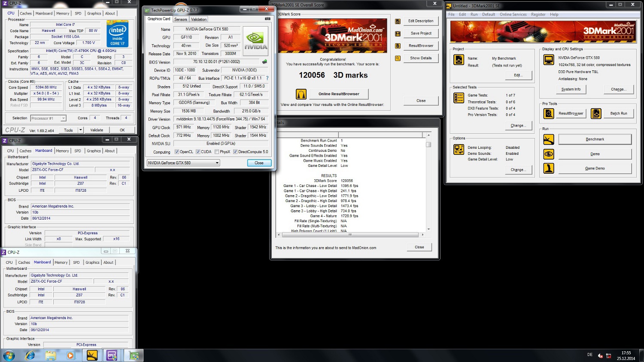Open the GPU-Z taskbar icon

coord(134,355)
